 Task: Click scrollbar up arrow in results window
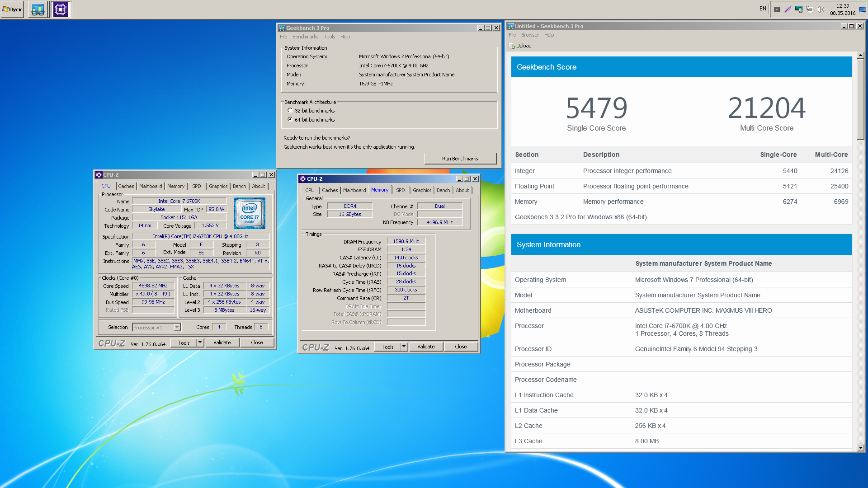[x=861, y=56]
